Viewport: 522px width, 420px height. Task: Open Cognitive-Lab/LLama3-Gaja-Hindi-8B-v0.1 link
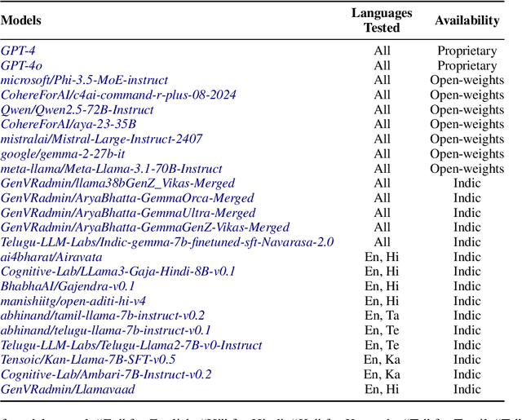[x=117, y=272]
